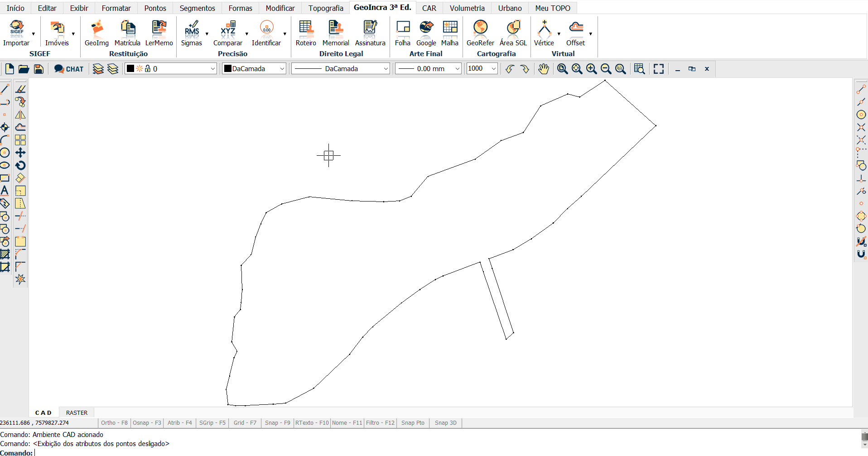Image resolution: width=868 pixels, height=456 pixels.
Task: Enable Grid - F7 display
Action: click(245, 423)
